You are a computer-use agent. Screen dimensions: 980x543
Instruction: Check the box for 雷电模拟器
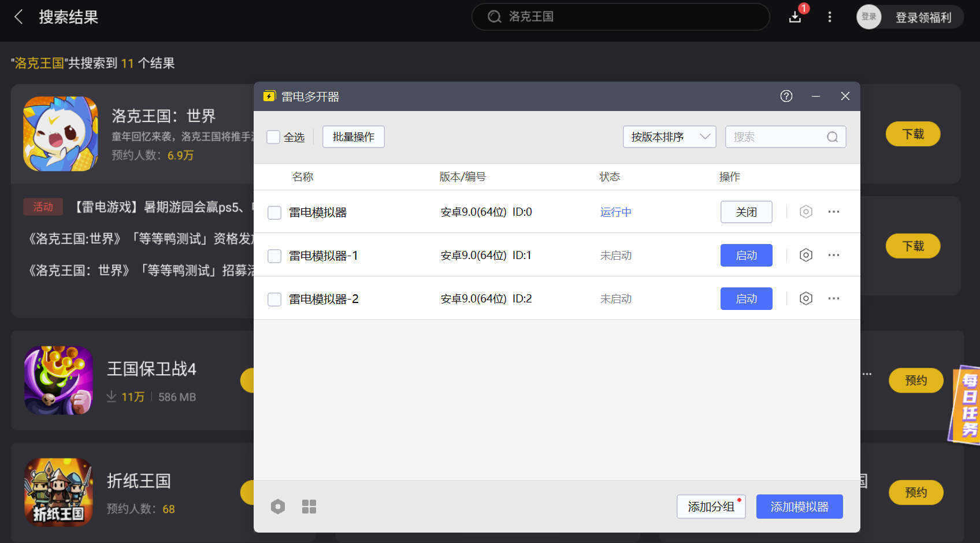274,212
